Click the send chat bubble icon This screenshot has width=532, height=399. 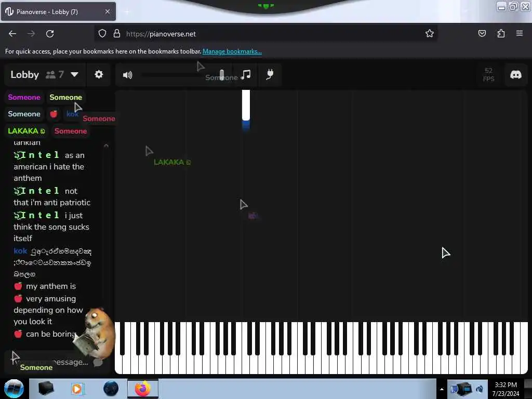98,362
